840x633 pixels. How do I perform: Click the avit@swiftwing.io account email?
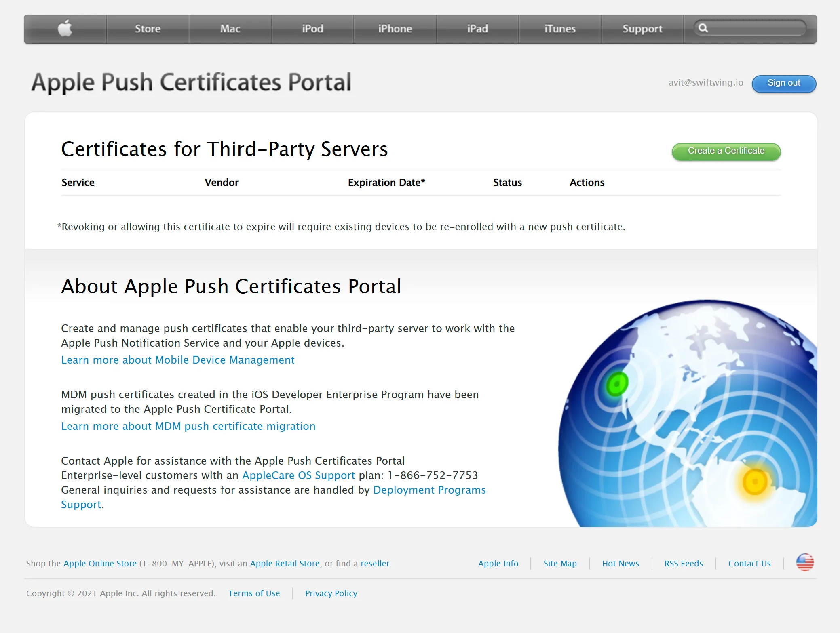706,82
